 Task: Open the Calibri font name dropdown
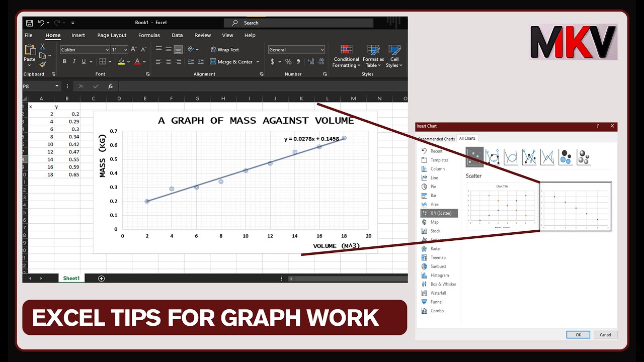click(107, 50)
